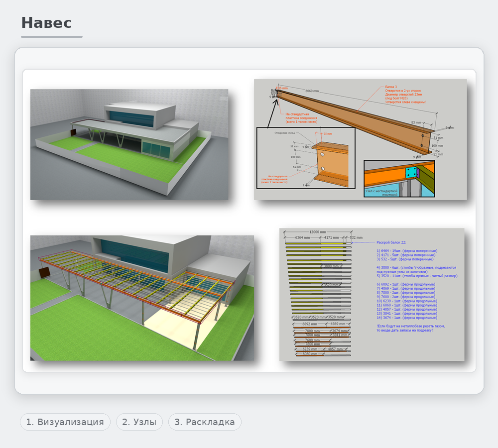Open the house overview render thumbnail

point(129,144)
